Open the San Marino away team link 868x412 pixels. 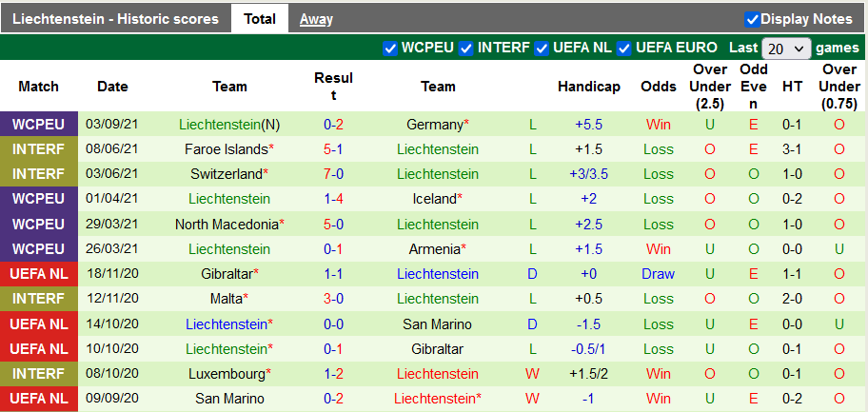(438, 324)
